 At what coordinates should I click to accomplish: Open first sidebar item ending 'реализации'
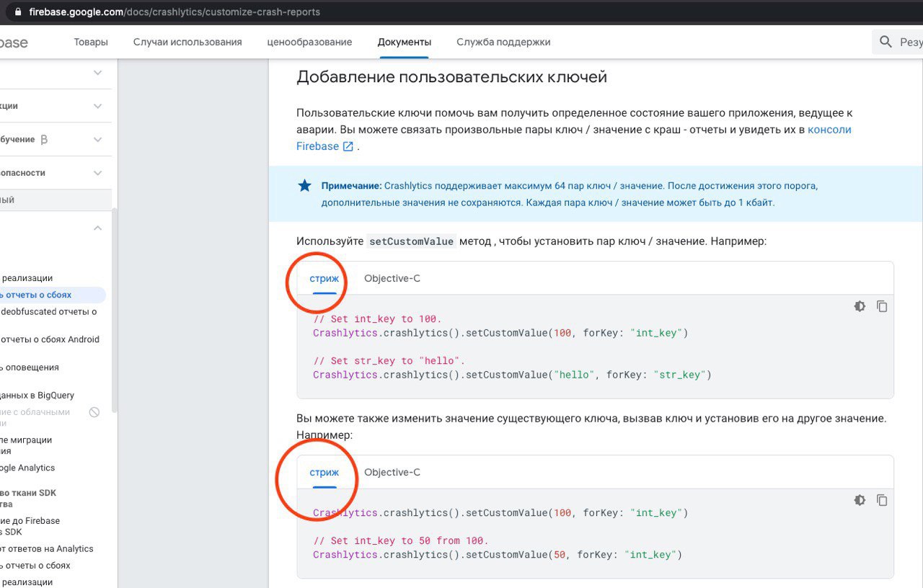(27, 278)
